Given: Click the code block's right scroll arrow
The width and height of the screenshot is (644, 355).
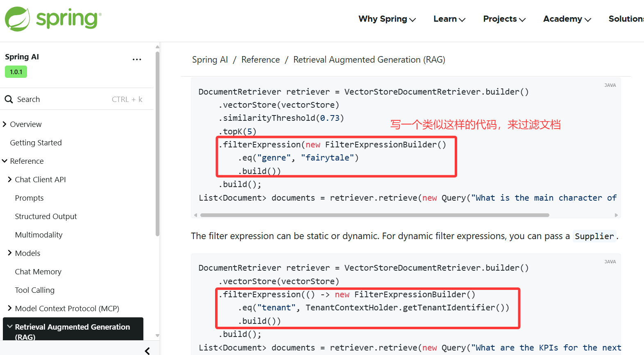Looking at the screenshot, I should click(616, 215).
